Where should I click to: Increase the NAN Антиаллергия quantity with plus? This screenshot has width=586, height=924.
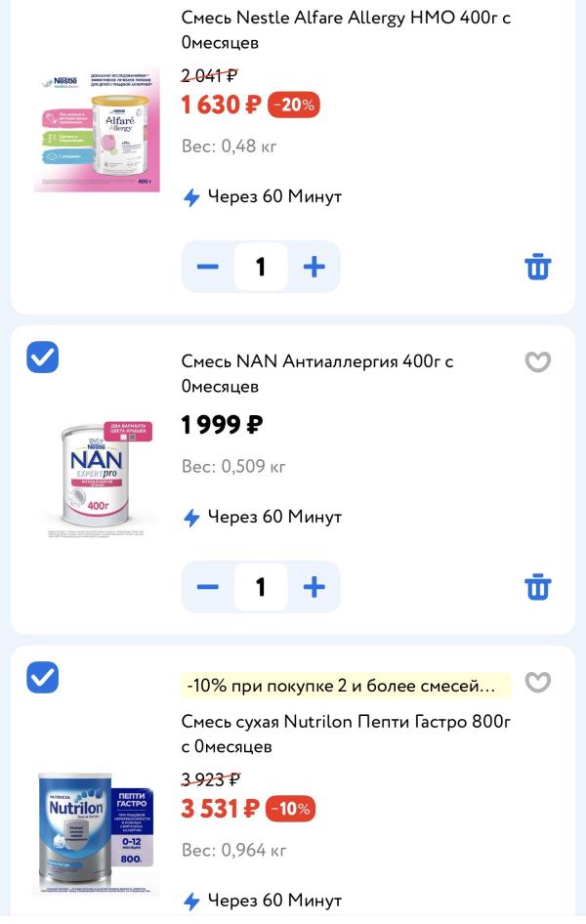pyautogui.click(x=314, y=587)
